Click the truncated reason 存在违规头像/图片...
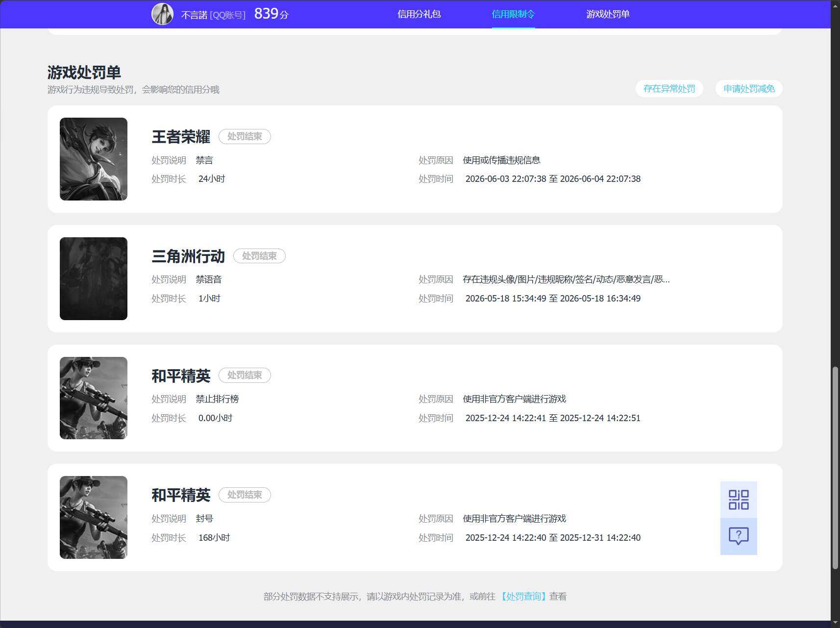The height and width of the screenshot is (628, 840). pos(566,279)
